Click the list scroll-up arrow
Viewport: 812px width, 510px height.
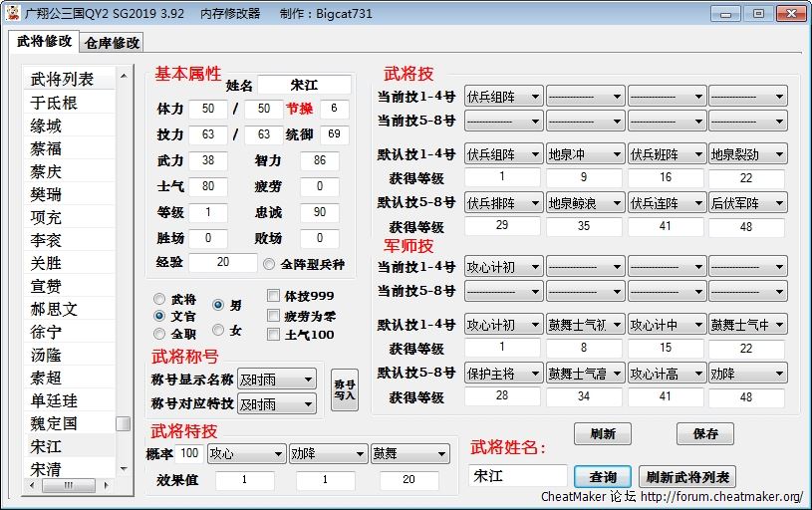[x=124, y=77]
